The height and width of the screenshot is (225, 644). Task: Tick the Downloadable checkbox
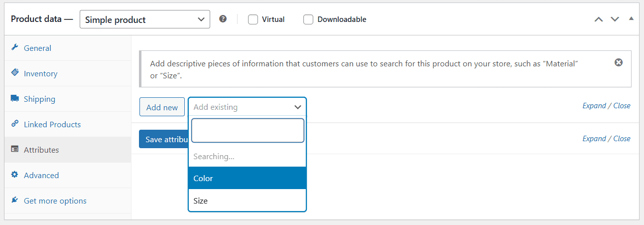point(308,19)
